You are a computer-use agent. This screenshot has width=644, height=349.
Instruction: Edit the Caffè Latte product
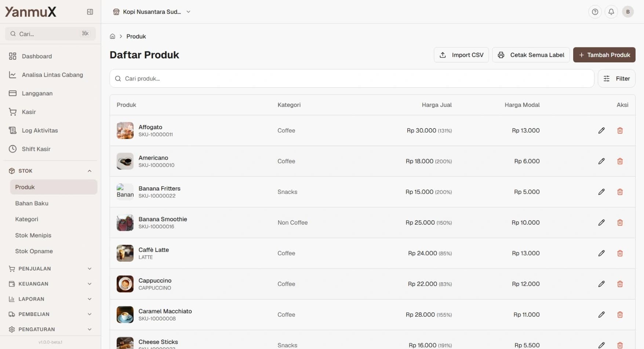(601, 253)
